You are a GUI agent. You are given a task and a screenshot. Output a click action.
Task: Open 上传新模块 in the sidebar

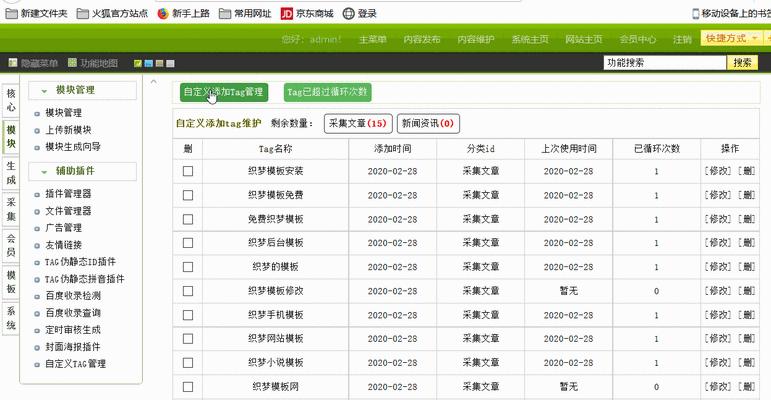tap(68, 130)
